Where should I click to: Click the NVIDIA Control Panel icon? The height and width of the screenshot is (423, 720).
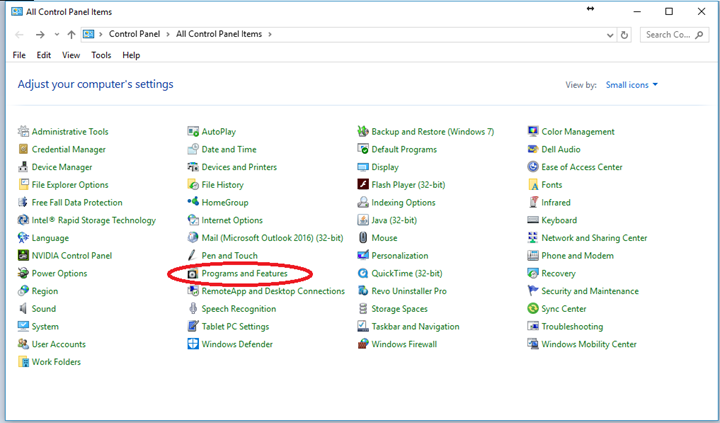[x=23, y=255]
